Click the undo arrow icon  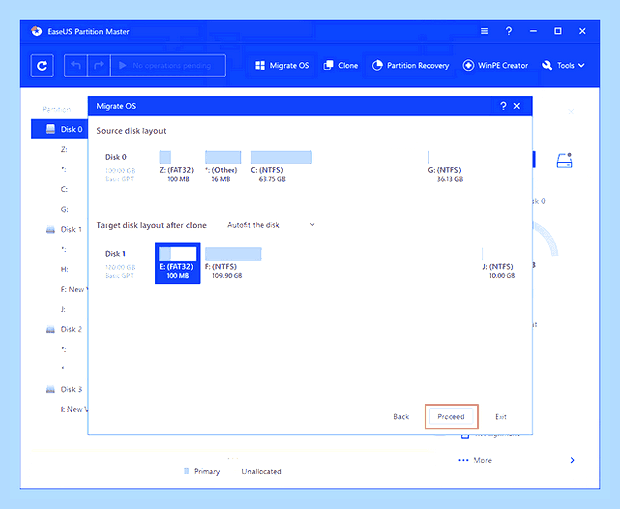(76, 66)
